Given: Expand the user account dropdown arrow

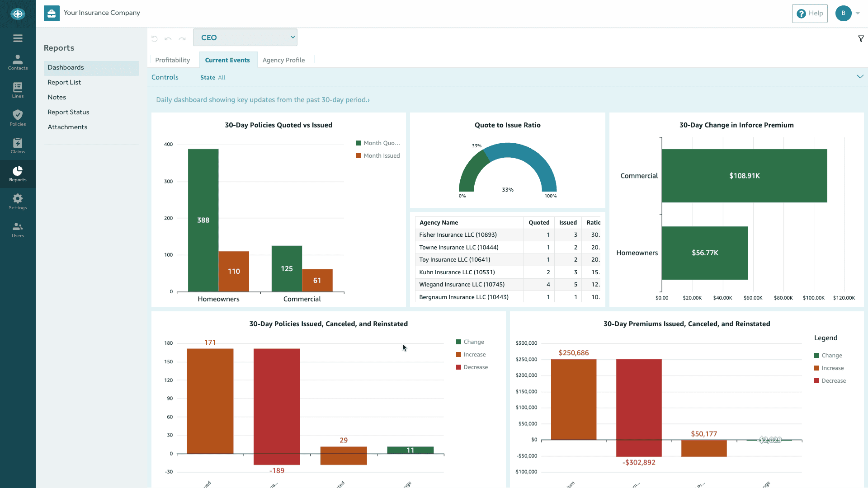Looking at the screenshot, I should (858, 13).
